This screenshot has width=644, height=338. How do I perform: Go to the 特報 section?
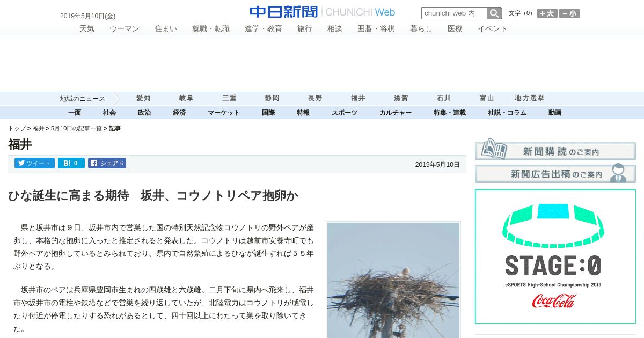pos(303,113)
